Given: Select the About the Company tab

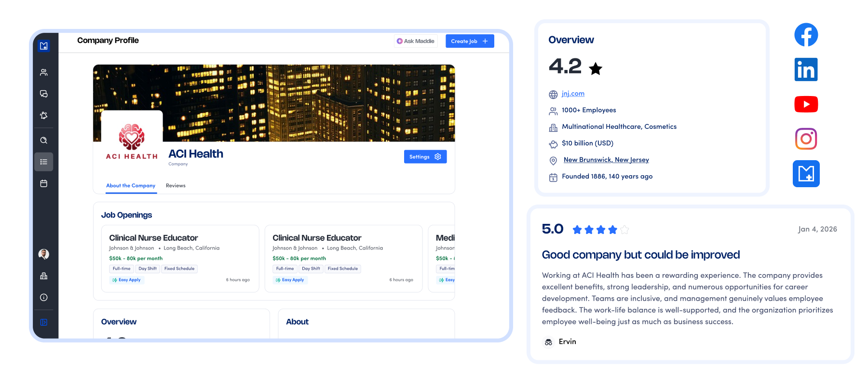Looking at the screenshot, I should 131,186.
